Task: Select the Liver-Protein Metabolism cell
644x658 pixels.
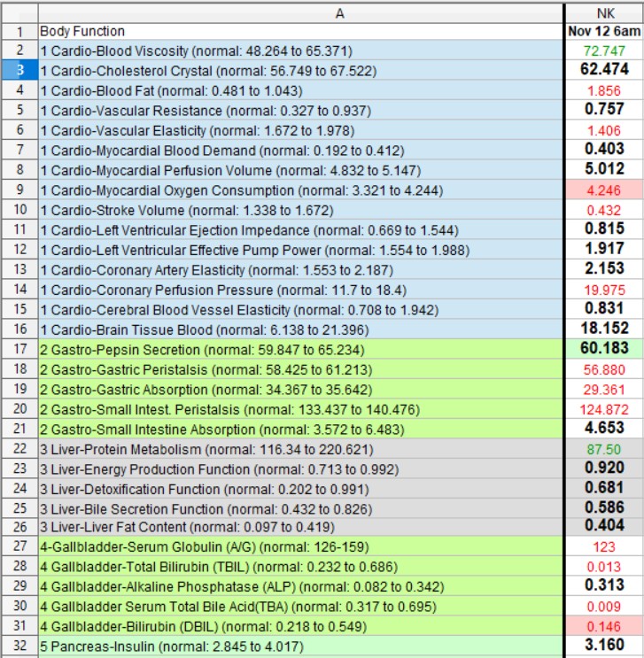Action: (301, 448)
